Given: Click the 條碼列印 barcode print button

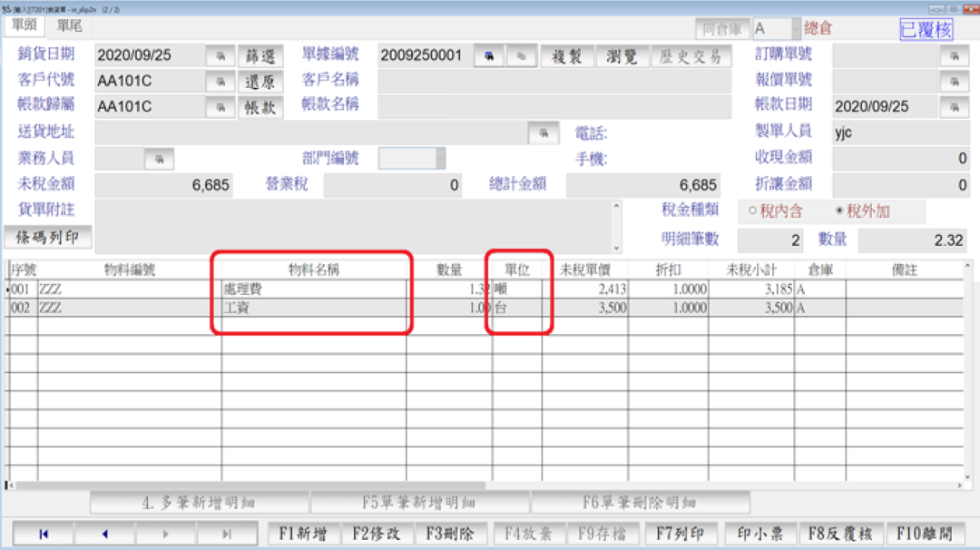Looking at the screenshot, I should coord(47,238).
